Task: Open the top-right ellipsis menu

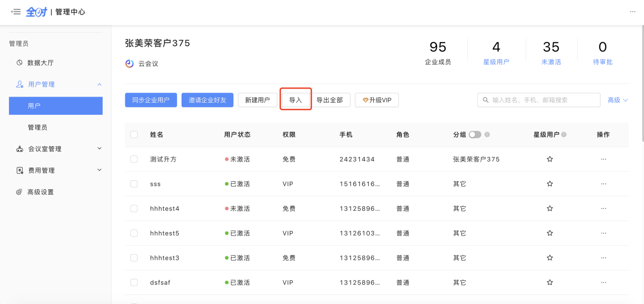Action: (x=632, y=12)
